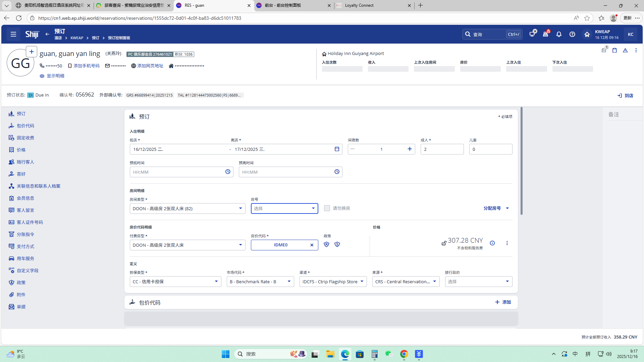Click the alert triangle icon
The height and width of the screenshot is (362, 644).
pos(625,50)
